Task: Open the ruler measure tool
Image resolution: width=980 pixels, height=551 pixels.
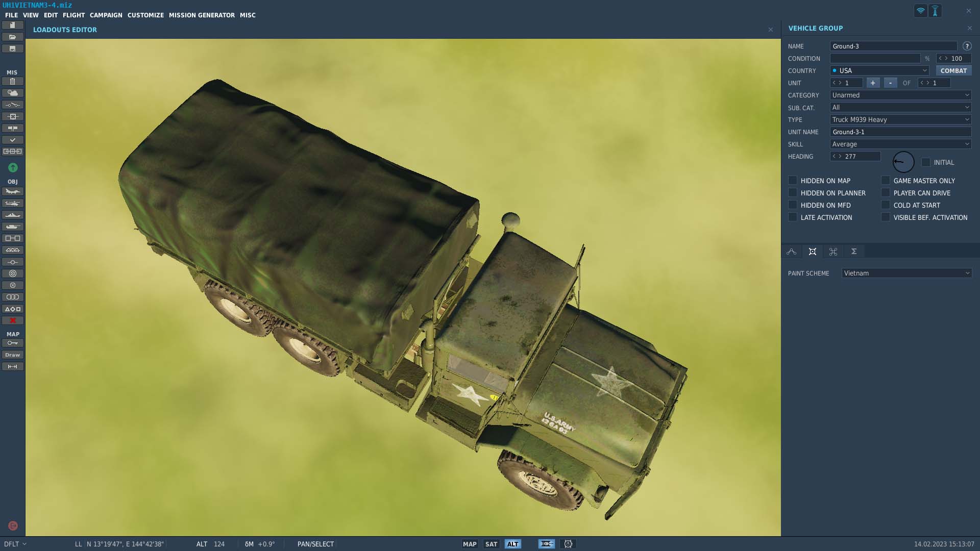Action: point(12,366)
